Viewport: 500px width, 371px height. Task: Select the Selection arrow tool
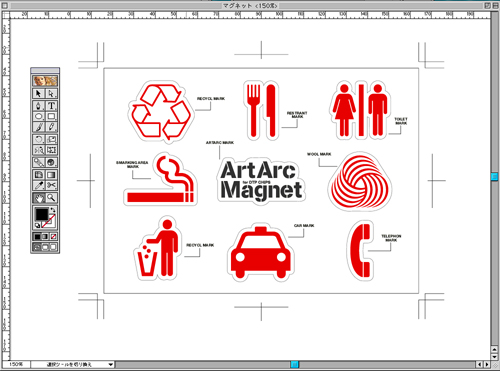click(39, 93)
